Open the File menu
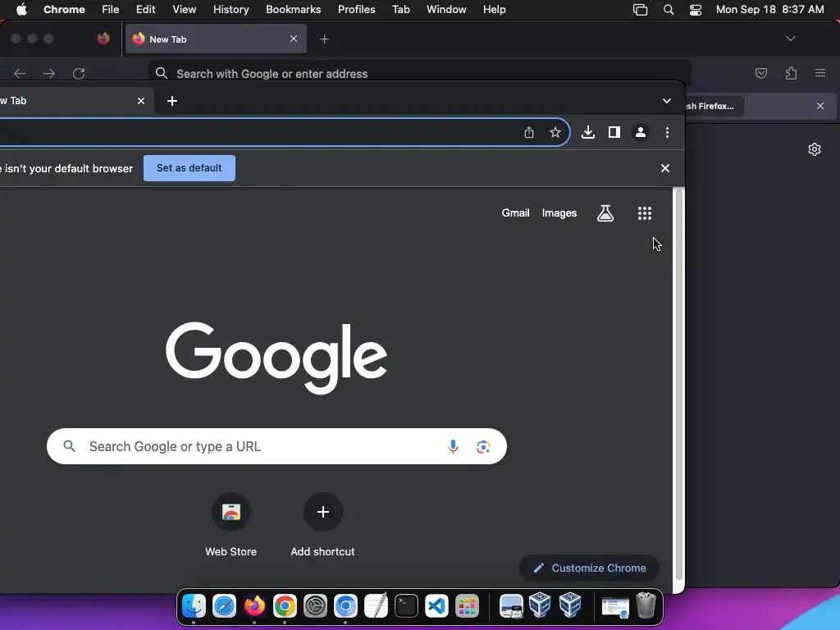Screen dimensions: 840x630 click(x=111, y=10)
